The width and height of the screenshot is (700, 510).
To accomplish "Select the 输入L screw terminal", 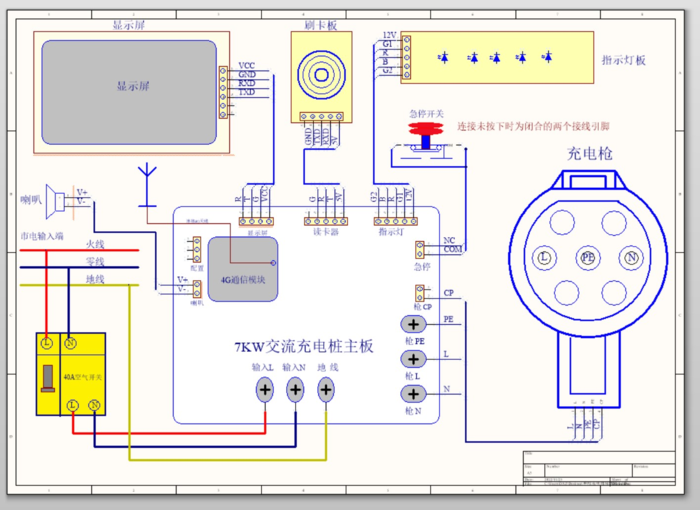I will (265, 390).
